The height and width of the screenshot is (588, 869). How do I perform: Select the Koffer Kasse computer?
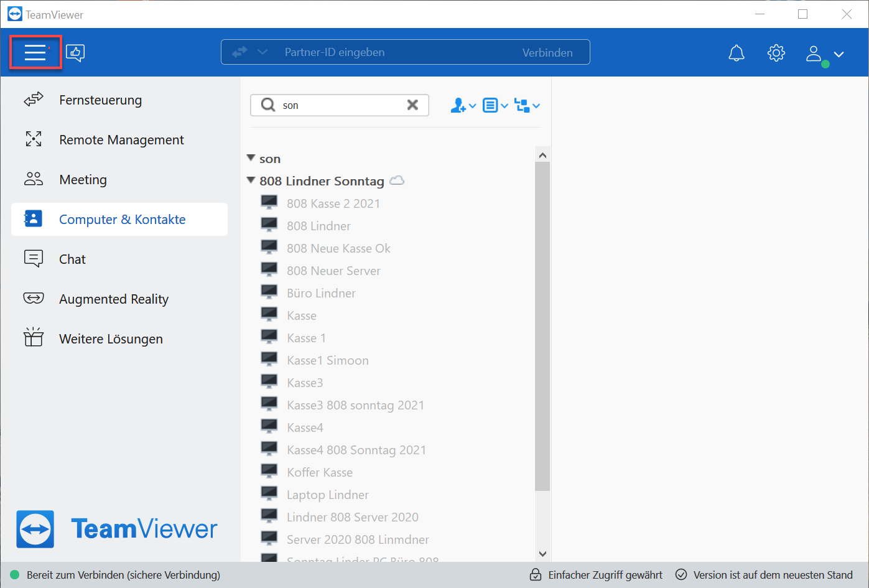pos(319,472)
